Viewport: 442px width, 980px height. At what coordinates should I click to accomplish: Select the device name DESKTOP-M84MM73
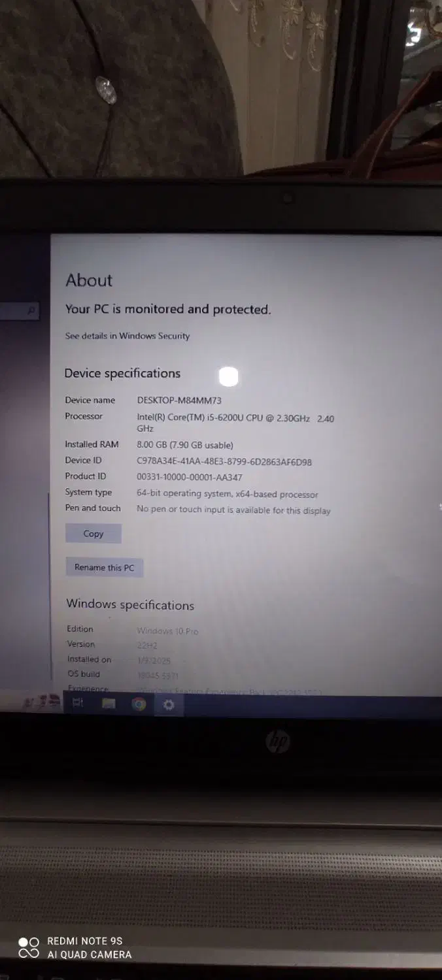pos(179,400)
